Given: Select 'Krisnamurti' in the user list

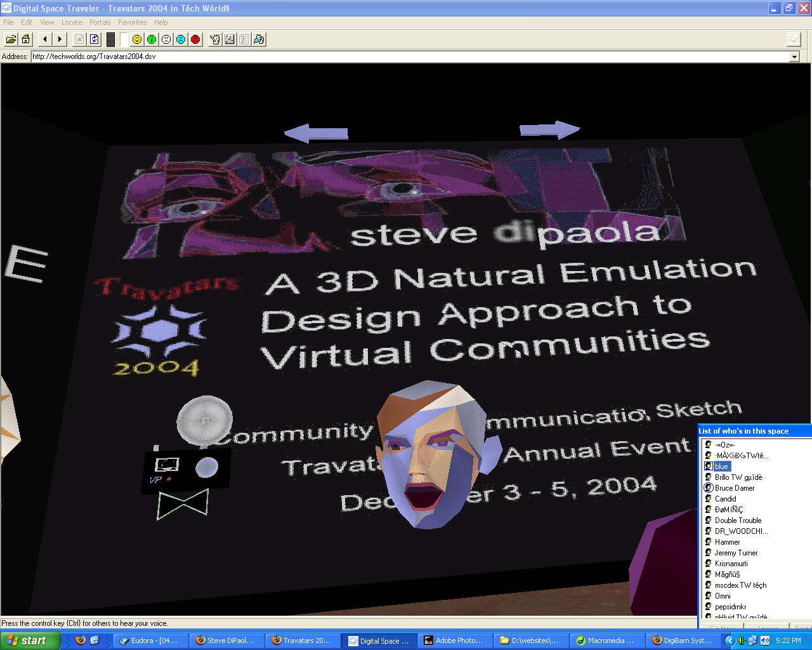Looking at the screenshot, I should coord(731,564).
